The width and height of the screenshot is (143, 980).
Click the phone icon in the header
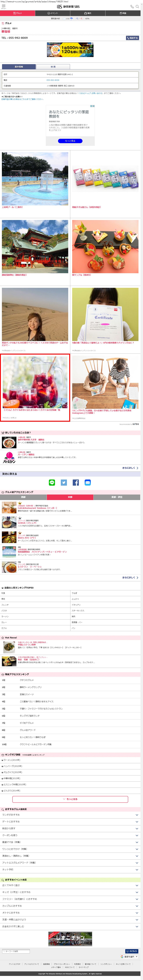pyautogui.click(x=132, y=6)
